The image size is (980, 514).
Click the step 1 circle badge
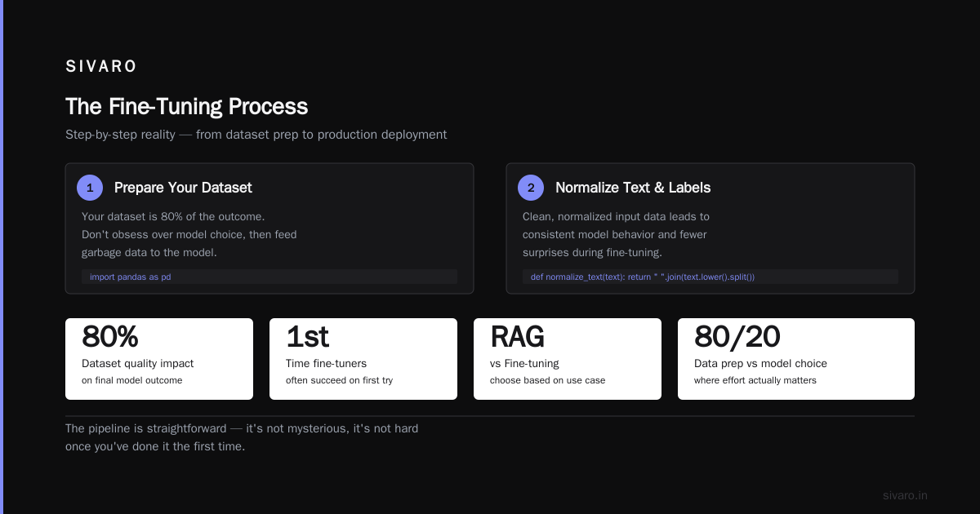90,188
